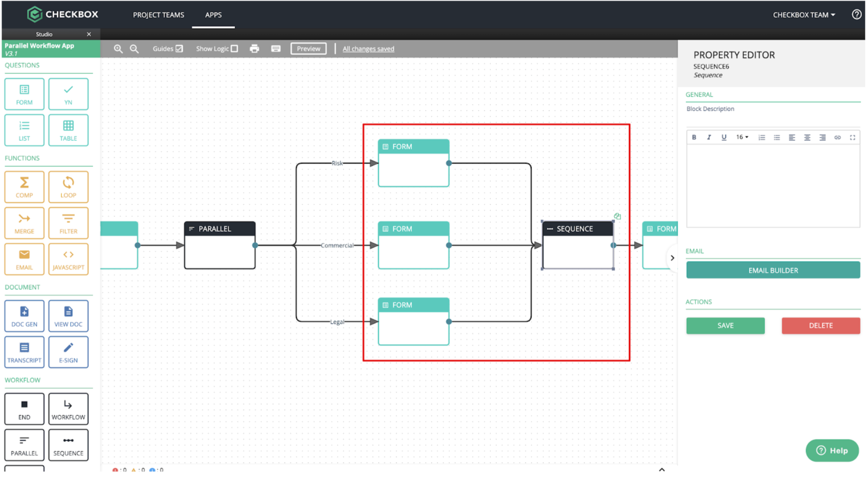Toggle the Guides checkbox

coord(179,49)
